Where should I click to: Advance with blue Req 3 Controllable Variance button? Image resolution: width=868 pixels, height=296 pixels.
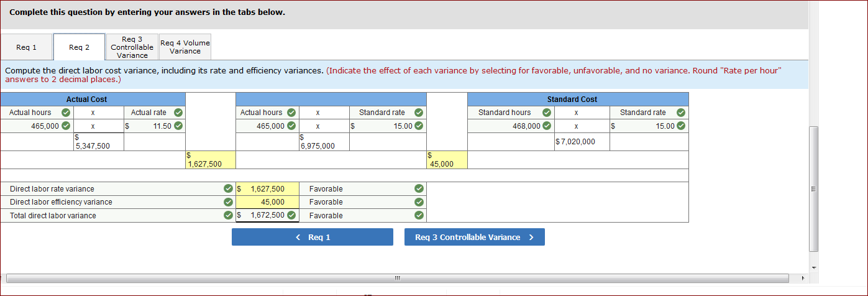click(475, 237)
